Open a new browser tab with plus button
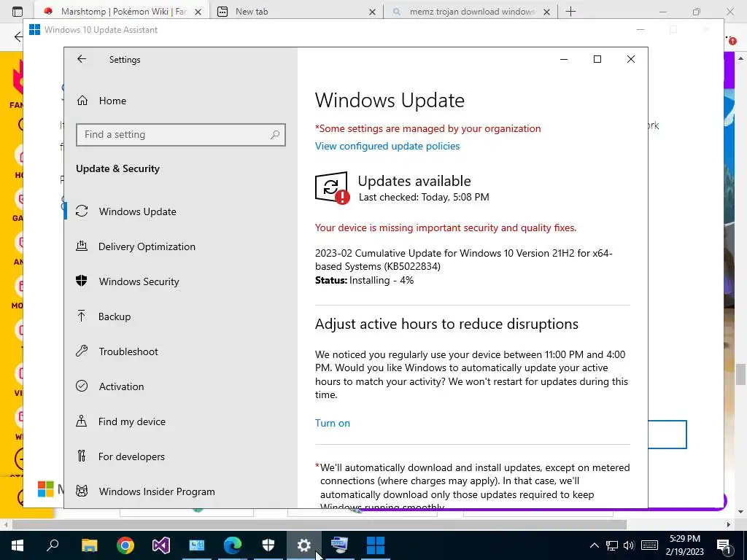747x560 pixels. (570, 12)
